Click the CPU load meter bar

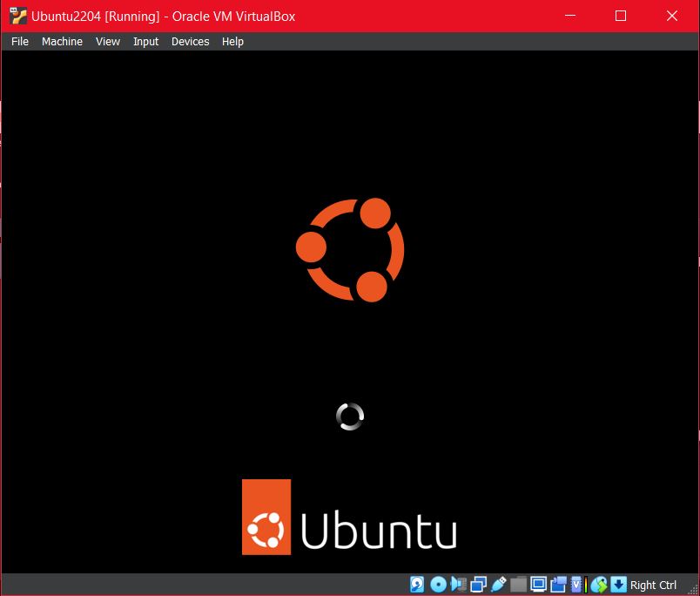coord(586,585)
